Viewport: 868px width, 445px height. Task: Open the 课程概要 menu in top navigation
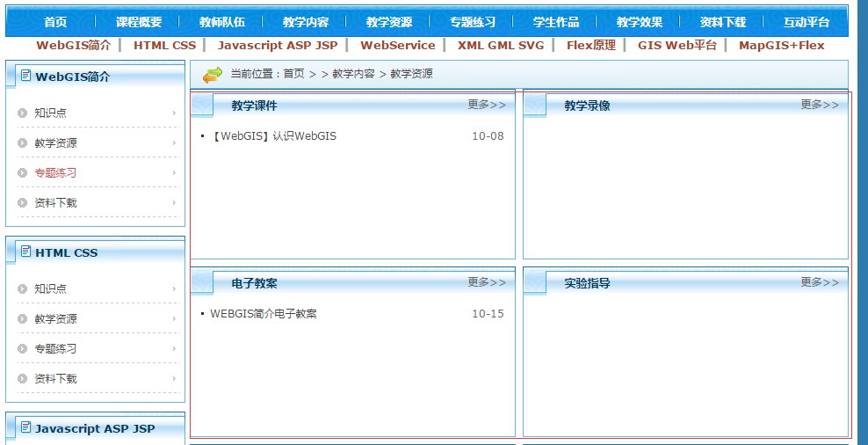139,22
